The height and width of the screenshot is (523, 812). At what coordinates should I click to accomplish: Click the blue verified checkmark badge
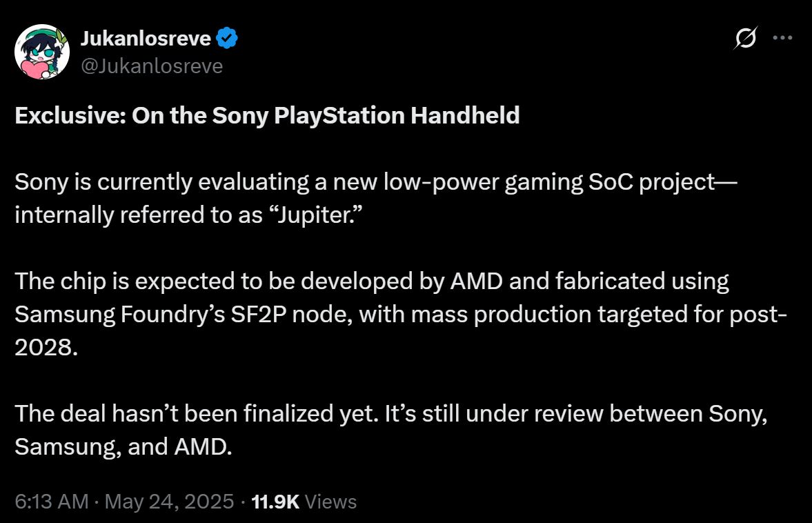tap(228, 39)
